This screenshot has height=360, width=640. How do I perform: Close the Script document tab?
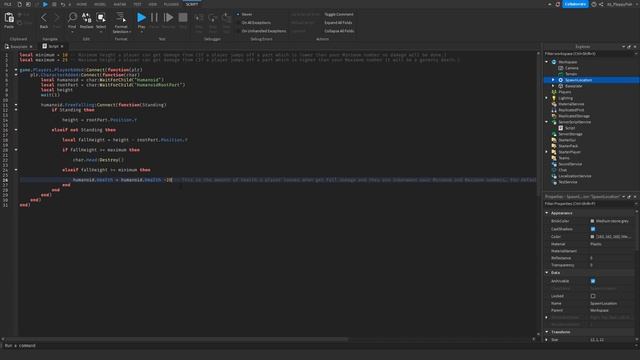(x=62, y=47)
